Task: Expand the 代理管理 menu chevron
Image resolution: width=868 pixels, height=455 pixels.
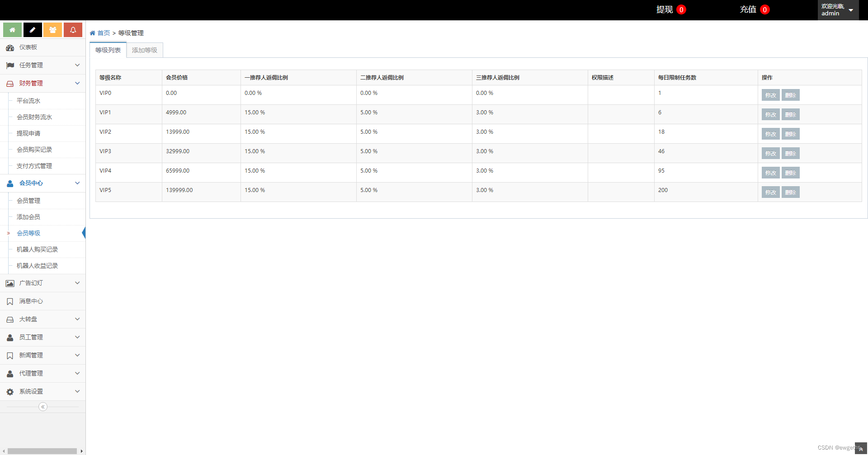Action: 77,373
